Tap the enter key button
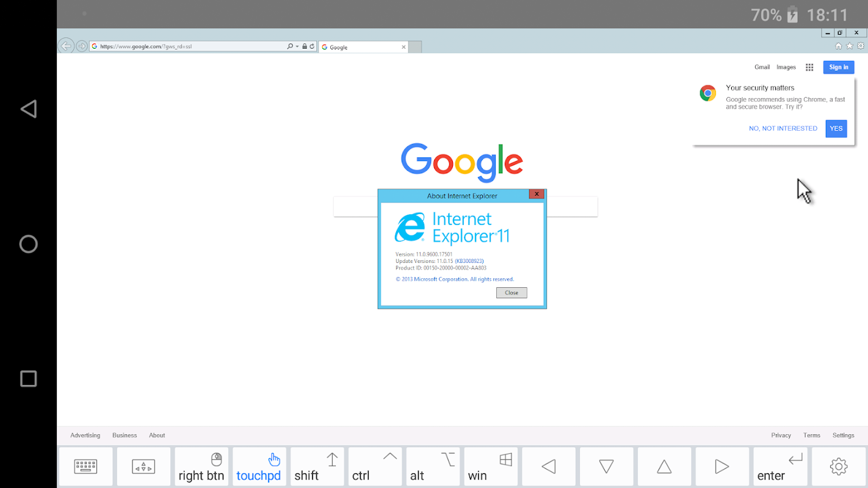Viewport: 868px width, 488px height. (x=780, y=467)
